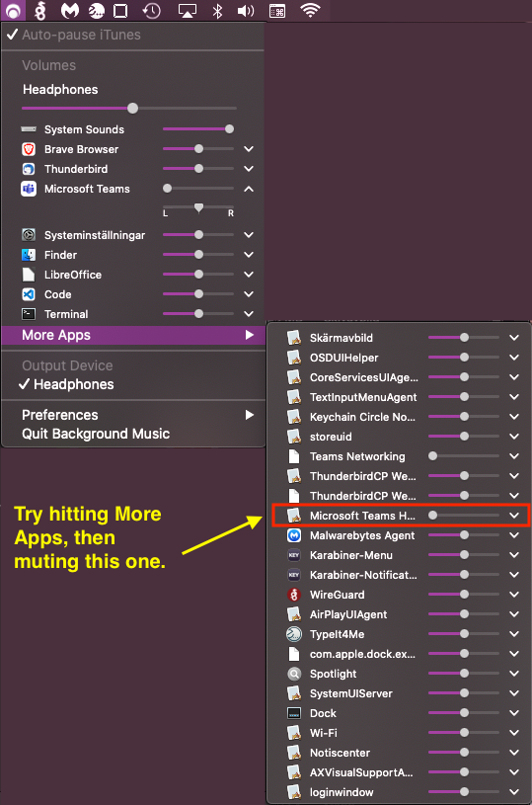Click the Wi-Fi entry volume slider

coord(464,733)
